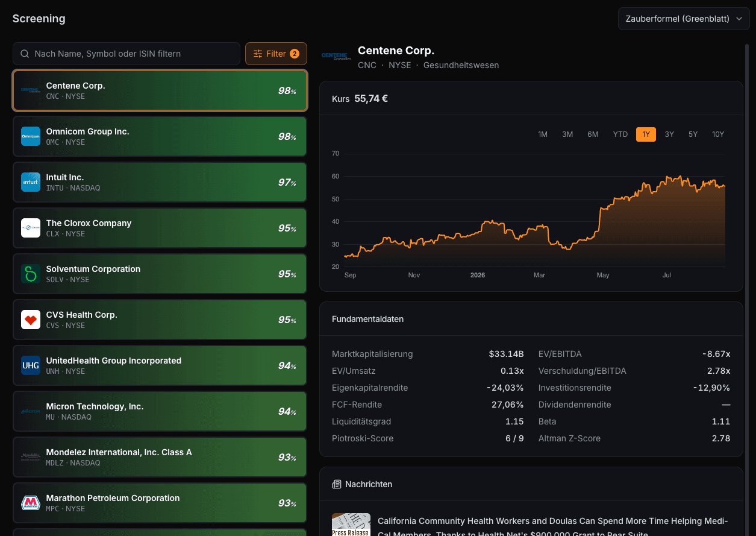The image size is (756, 536).
Task: Click the Dividendenrendite label
Action: pyautogui.click(x=575, y=405)
